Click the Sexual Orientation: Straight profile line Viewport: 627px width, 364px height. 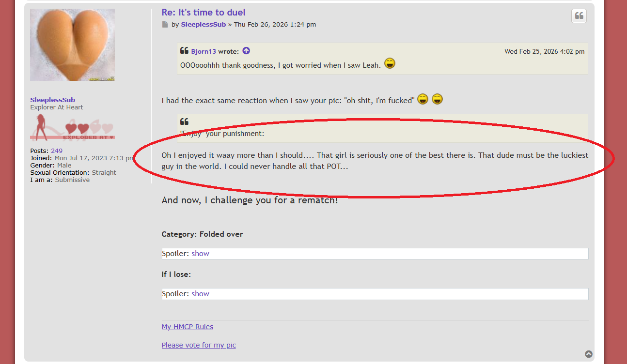click(x=73, y=173)
